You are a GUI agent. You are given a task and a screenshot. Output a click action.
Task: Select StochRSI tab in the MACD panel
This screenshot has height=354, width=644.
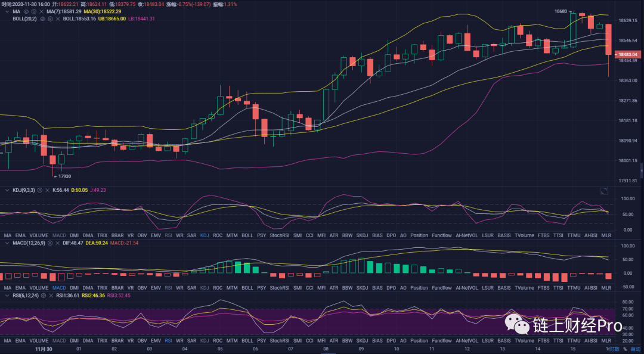279,288
